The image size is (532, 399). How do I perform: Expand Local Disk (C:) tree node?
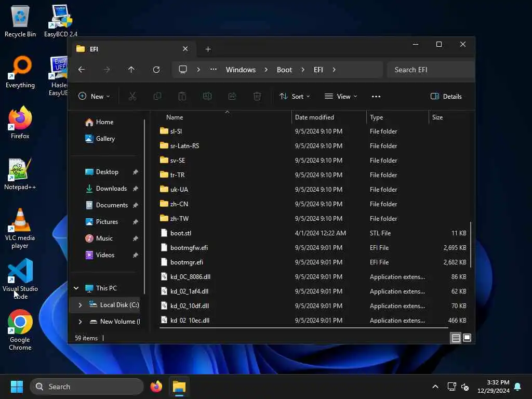point(80,305)
